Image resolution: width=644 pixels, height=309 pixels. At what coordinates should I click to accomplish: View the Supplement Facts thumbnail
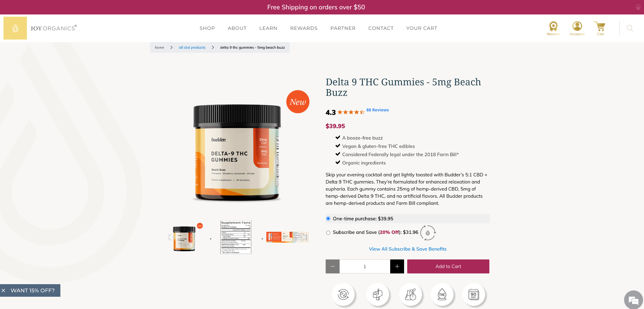[x=236, y=237]
